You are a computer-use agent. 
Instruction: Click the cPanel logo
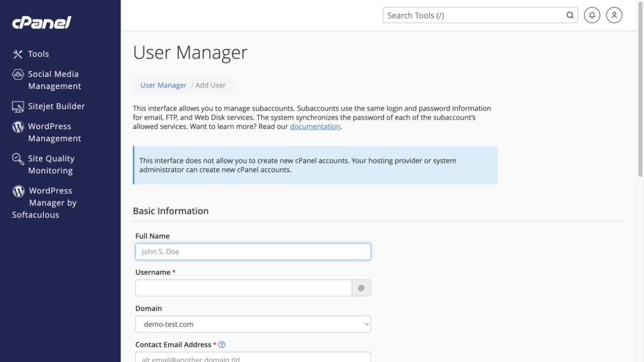[42, 23]
